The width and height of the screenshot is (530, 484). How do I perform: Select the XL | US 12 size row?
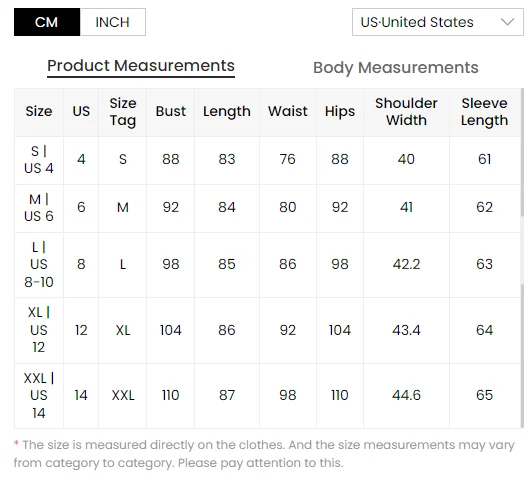267,331
